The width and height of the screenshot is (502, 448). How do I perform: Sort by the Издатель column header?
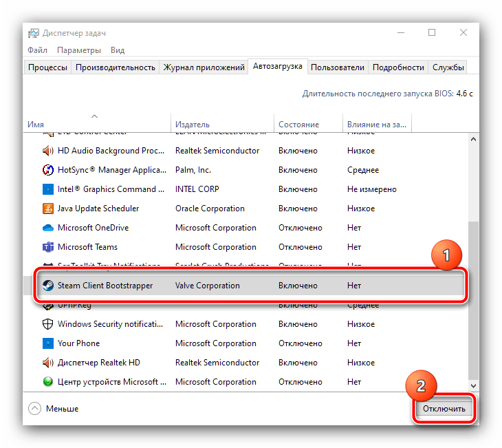[x=223, y=122]
